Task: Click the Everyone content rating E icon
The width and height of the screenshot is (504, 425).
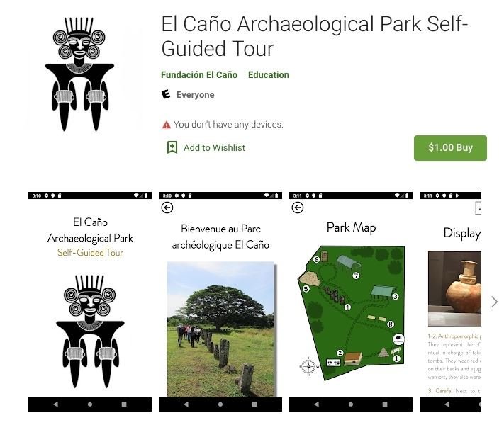Action: [166, 94]
